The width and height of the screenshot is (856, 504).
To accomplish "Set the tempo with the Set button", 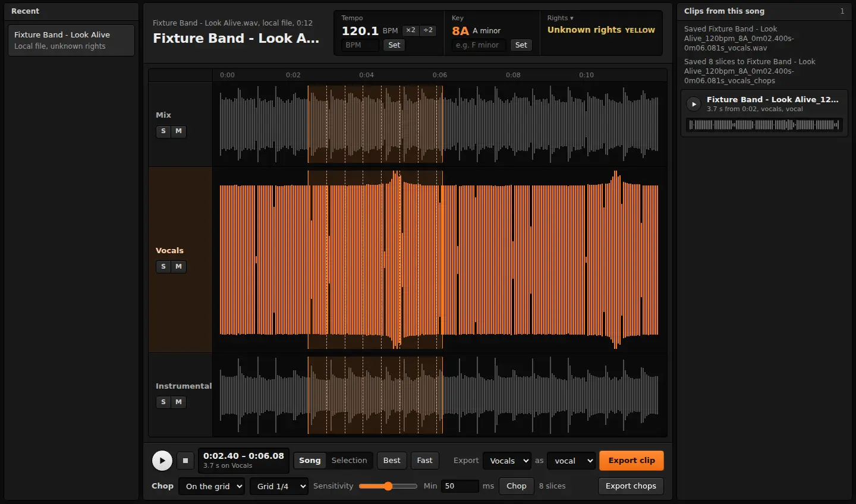I will 394,45.
